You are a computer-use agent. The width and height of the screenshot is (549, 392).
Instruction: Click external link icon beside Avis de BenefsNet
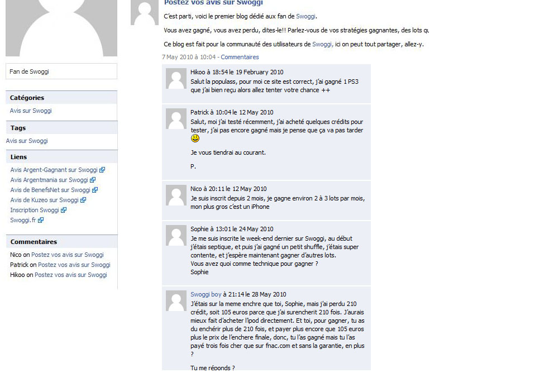pos(95,190)
